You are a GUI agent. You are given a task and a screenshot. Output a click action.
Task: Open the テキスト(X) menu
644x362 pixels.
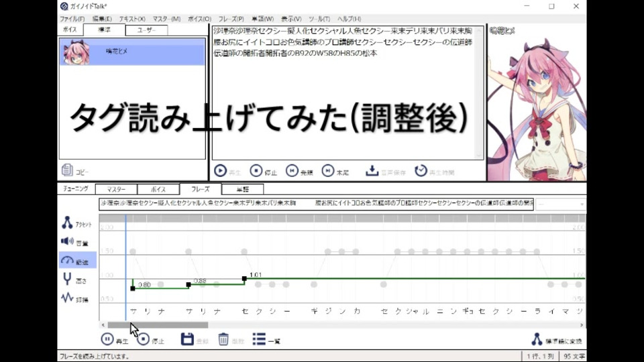point(132,19)
